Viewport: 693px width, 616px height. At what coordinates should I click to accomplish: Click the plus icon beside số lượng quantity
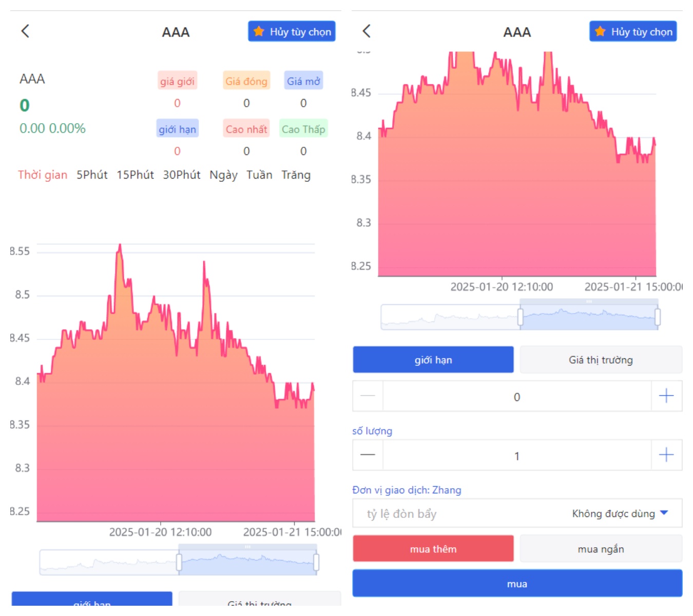[666, 455]
